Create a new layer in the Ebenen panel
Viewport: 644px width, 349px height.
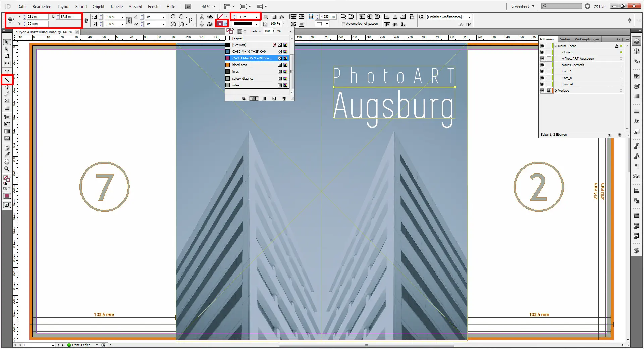[610, 135]
